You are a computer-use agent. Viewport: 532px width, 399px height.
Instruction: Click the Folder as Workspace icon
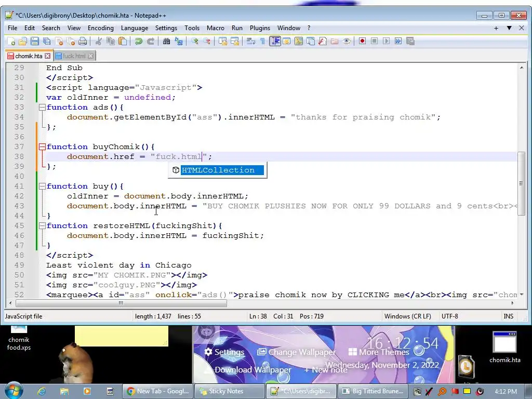(335, 41)
